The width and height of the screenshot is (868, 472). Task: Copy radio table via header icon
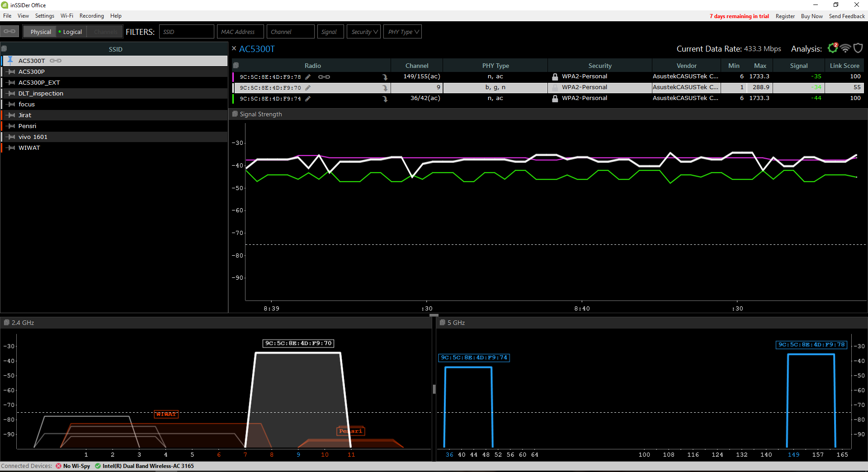click(236, 65)
